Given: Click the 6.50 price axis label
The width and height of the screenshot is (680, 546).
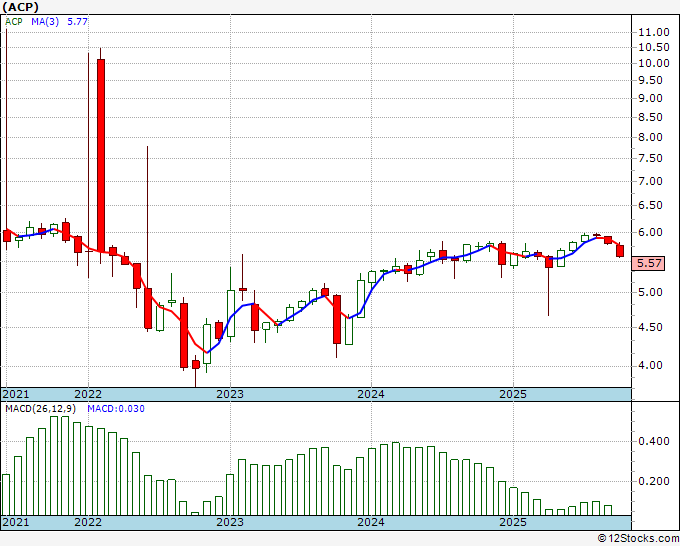Looking at the screenshot, I should [650, 205].
